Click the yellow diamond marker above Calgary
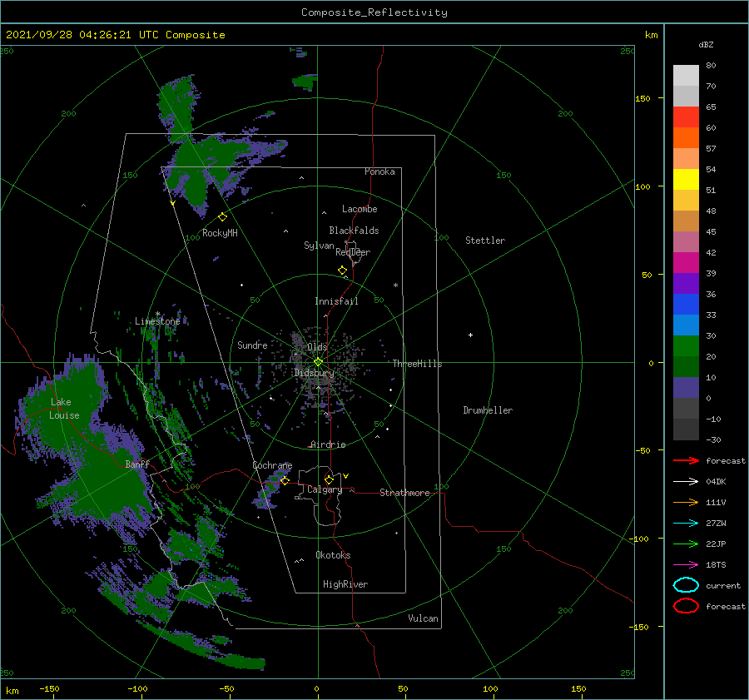 (329, 479)
